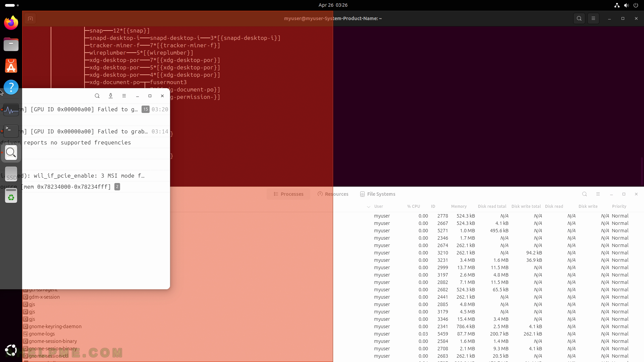This screenshot has width=644, height=362.
Task: Open the Logs window hamburger menu
Action: (x=124, y=96)
